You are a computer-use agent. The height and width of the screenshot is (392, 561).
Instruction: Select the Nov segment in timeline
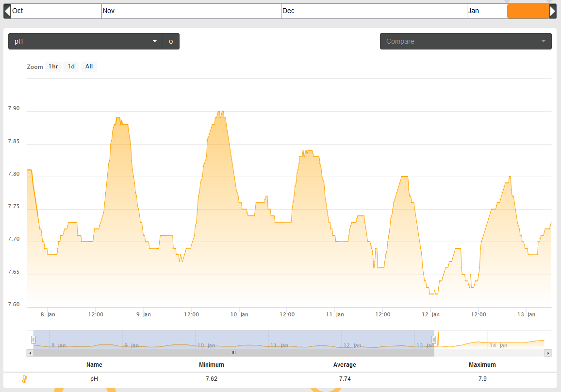tap(191, 11)
